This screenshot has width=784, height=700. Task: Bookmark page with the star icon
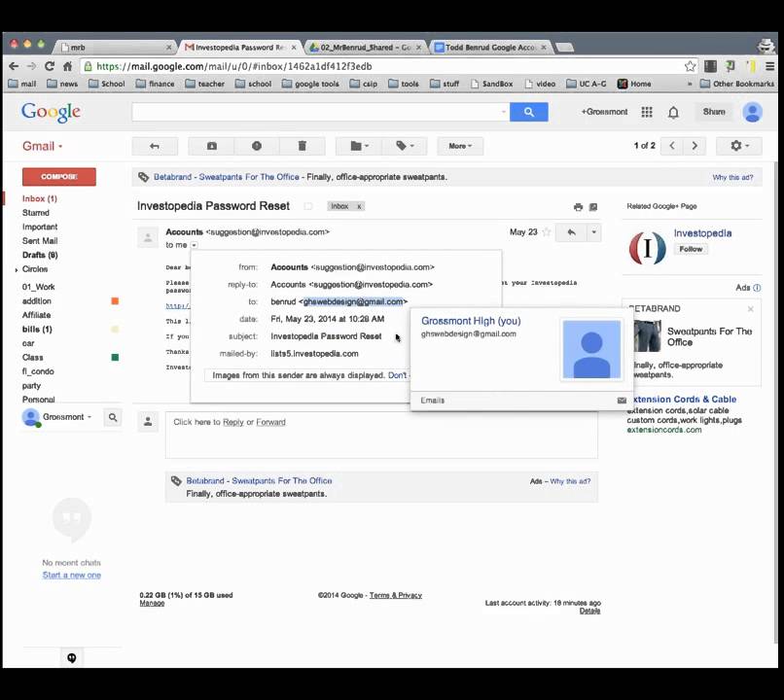690,66
